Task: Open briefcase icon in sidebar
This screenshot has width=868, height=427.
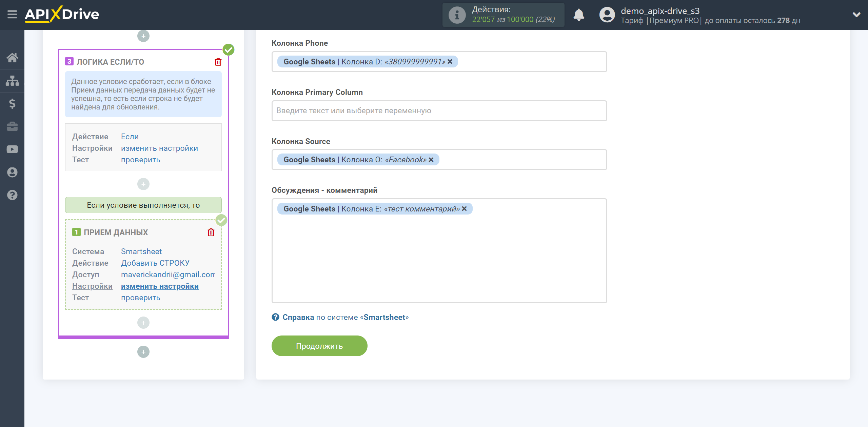Action: point(12,126)
